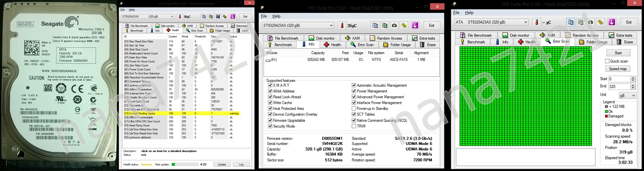Click copy screenshot icon in Info window toolbar
Viewport: 644px width, 171px height.
(384, 25)
